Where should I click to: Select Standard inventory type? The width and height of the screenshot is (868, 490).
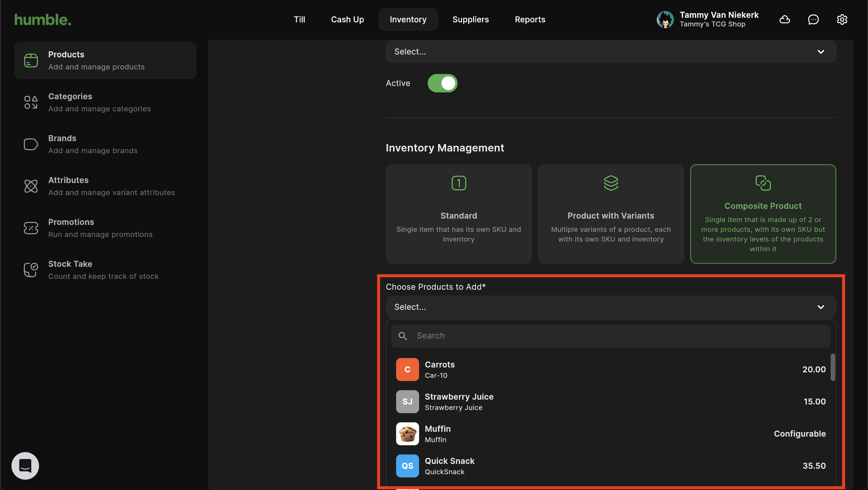tap(458, 214)
